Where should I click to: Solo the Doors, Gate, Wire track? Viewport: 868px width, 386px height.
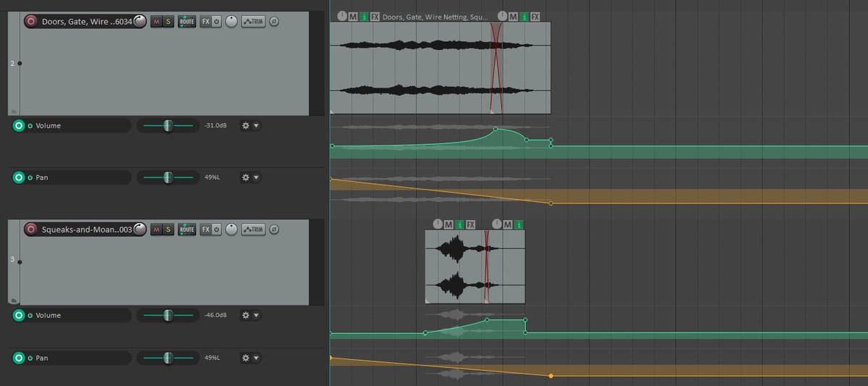click(x=169, y=22)
